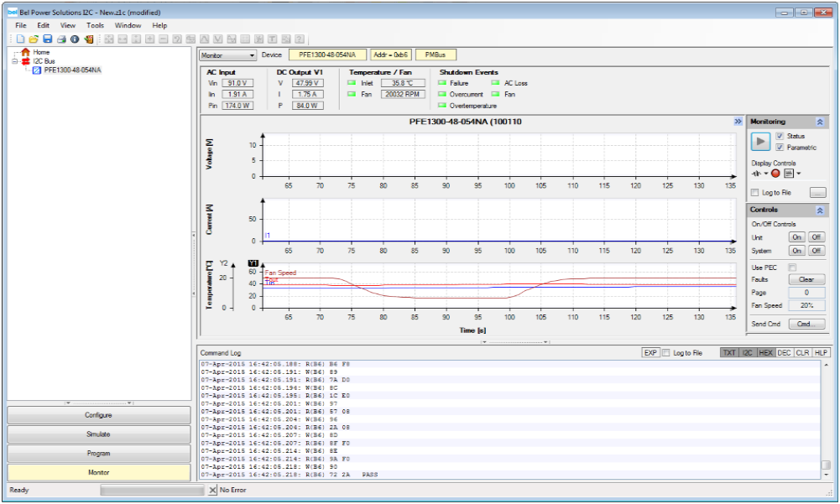Select the Home icon in tree

pos(25,52)
